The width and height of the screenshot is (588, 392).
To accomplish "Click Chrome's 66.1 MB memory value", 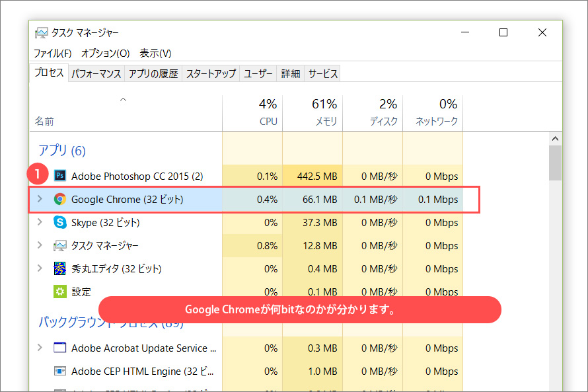I will pos(320,199).
